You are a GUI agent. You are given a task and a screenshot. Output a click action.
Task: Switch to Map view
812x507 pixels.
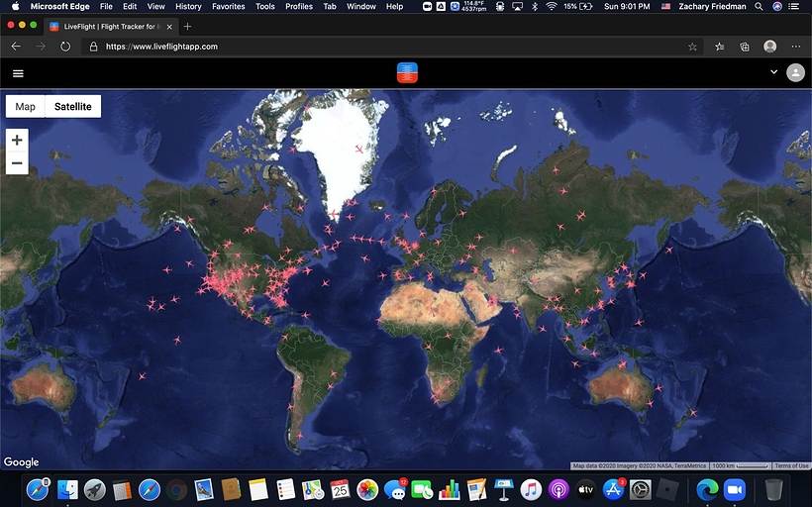(x=26, y=107)
